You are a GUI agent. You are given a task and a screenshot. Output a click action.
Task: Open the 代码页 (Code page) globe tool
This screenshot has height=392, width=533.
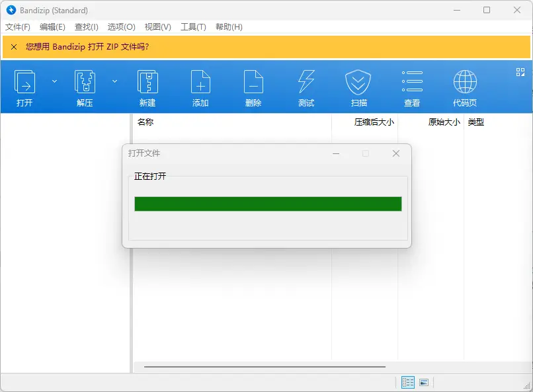coord(465,82)
